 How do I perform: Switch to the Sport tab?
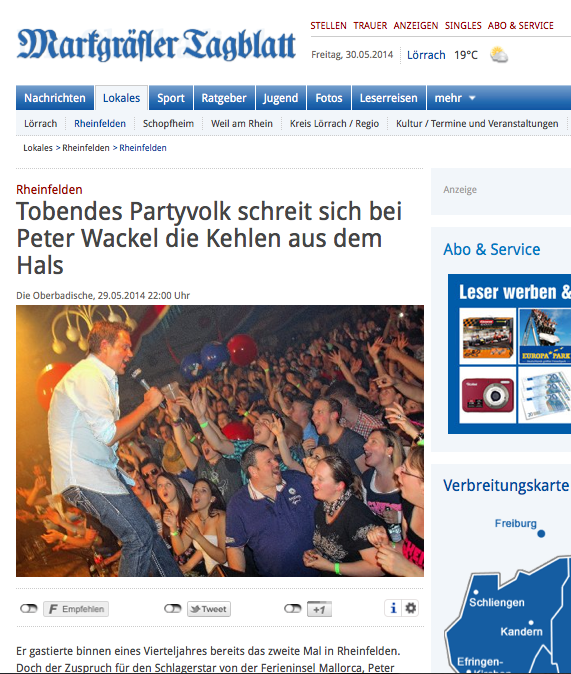pyautogui.click(x=171, y=98)
